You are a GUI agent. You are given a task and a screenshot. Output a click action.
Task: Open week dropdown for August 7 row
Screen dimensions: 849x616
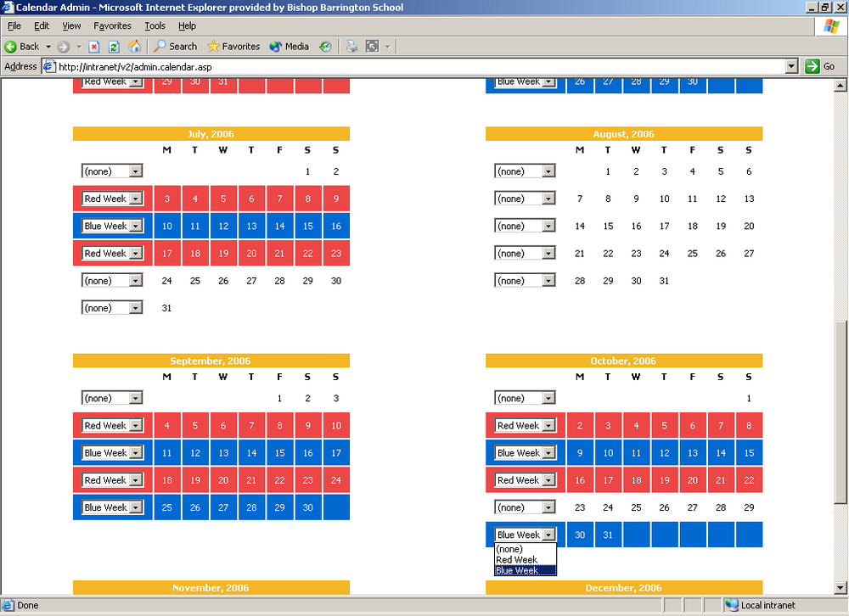tap(525, 199)
